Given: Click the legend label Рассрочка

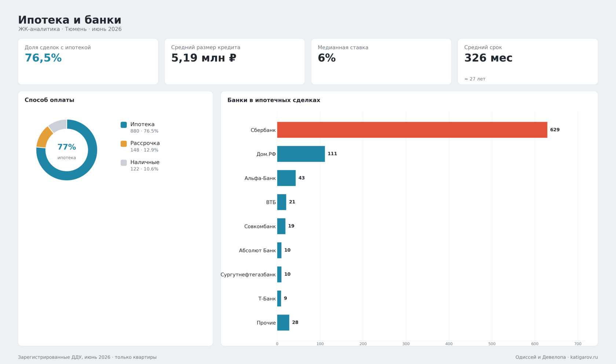Looking at the screenshot, I should pos(145,143).
